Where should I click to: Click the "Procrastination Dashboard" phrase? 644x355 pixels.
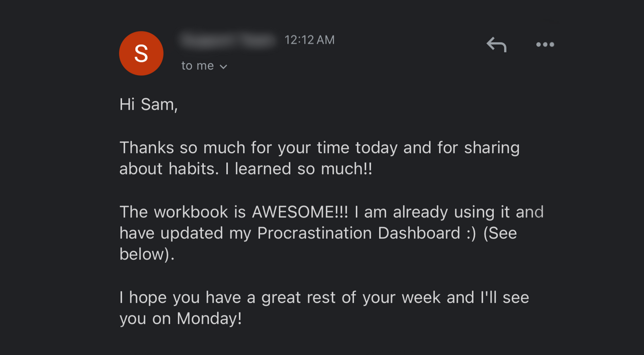pos(358,233)
